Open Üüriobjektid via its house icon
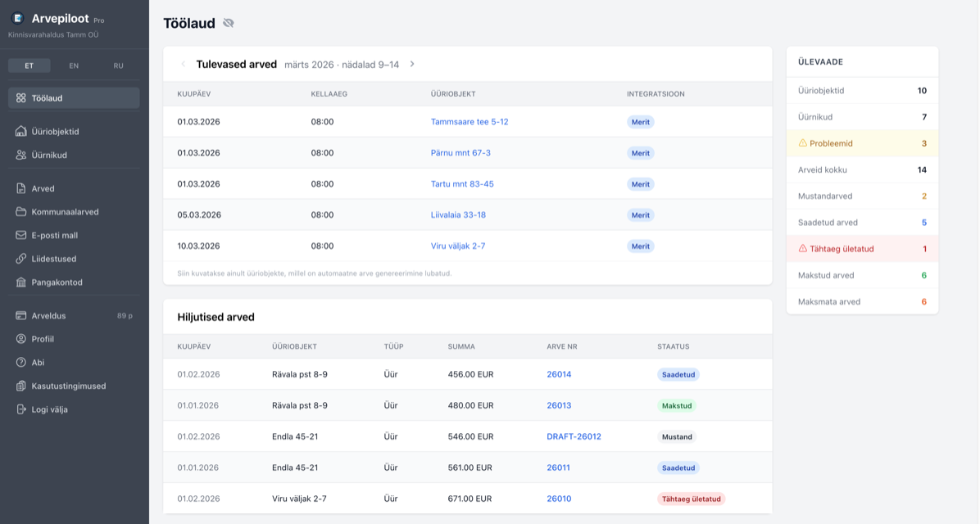The width and height of the screenshot is (980, 524). pyautogui.click(x=21, y=131)
